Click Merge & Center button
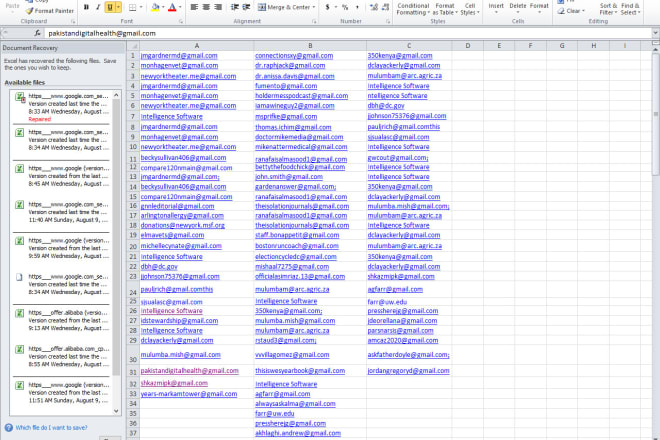The height and width of the screenshot is (440, 660). tap(284, 7)
